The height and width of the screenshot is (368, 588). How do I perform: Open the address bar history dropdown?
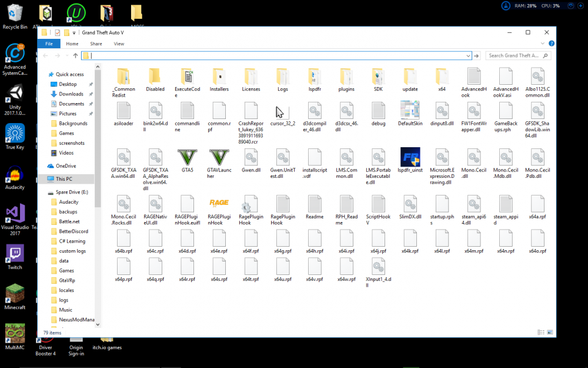(468, 55)
